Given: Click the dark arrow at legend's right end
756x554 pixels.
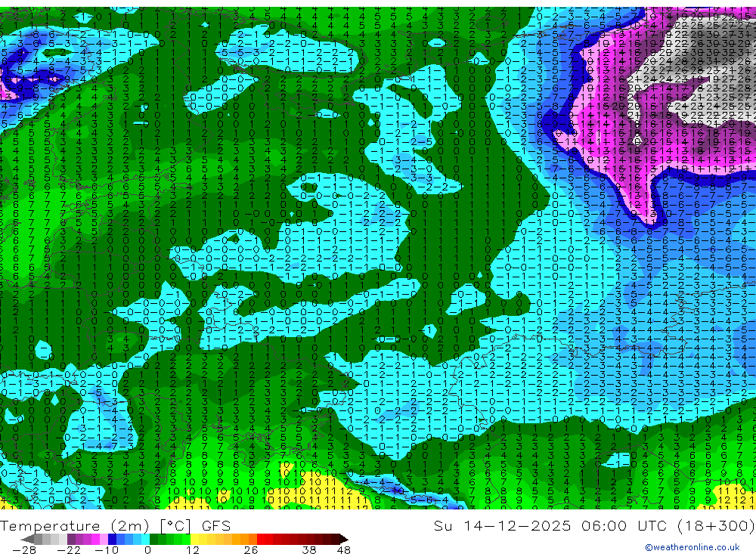Looking at the screenshot, I should 344,539.
